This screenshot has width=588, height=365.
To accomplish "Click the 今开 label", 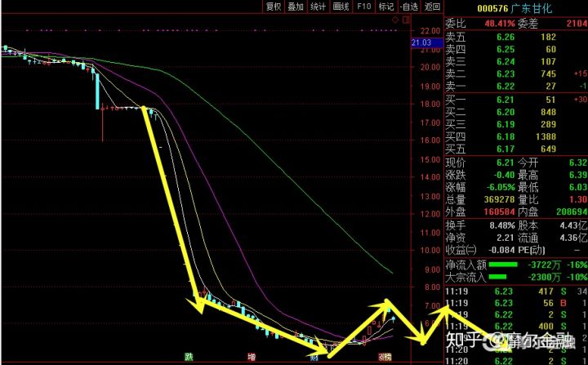I will pos(528,162).
